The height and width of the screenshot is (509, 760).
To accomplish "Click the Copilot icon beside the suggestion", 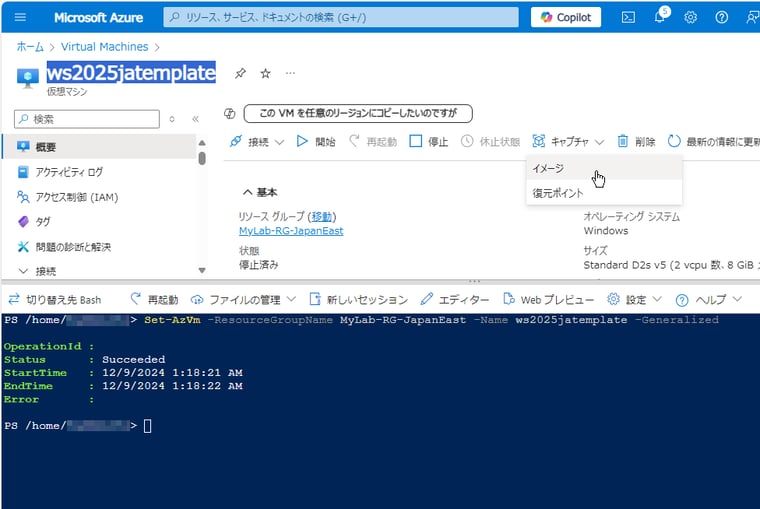I will 230,113.
